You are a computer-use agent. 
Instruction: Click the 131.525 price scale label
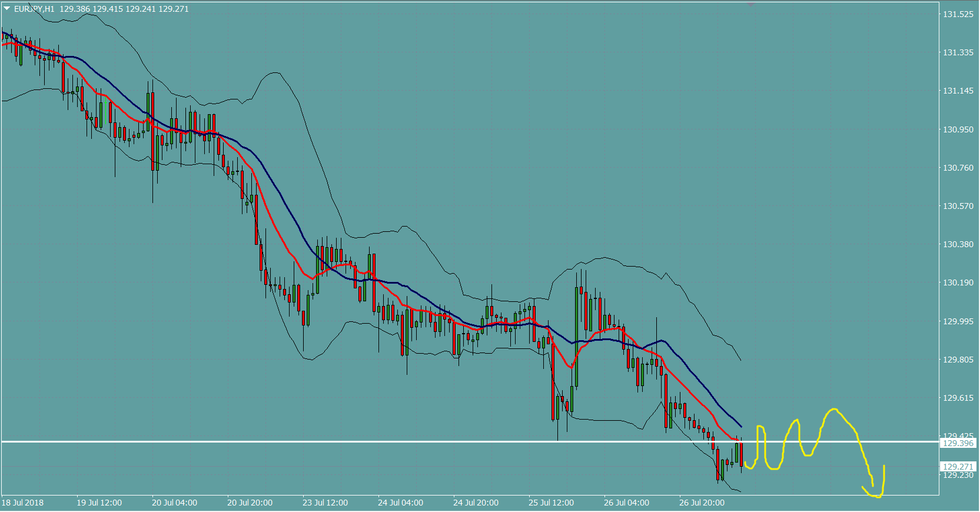(x=958, y=14)
